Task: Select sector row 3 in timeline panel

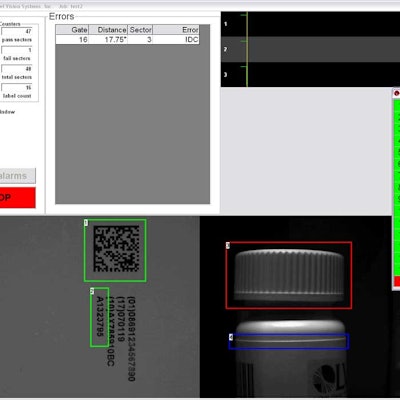Action: [x=310, y=75]
